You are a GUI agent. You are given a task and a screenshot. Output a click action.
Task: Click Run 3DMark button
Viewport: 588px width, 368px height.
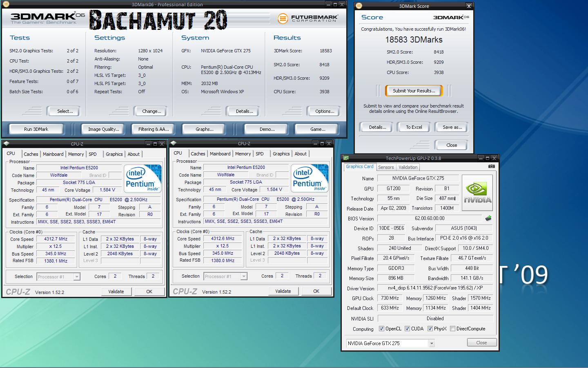tap(36, 129)
